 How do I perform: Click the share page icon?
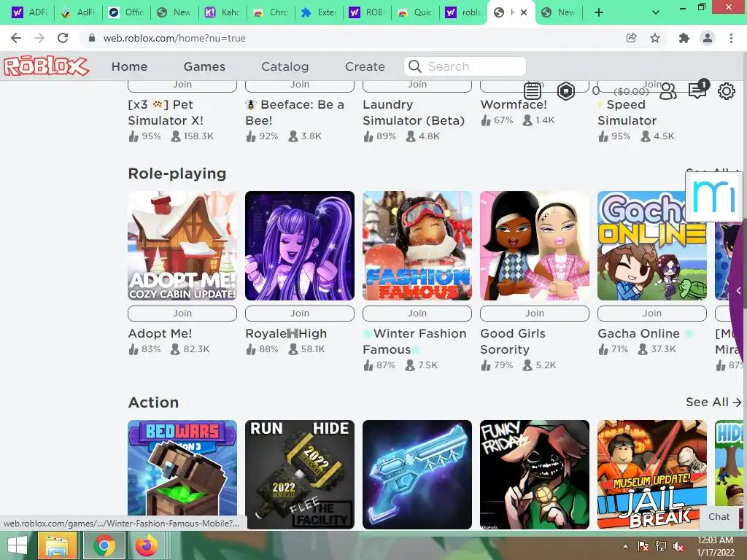coord(631,38)
